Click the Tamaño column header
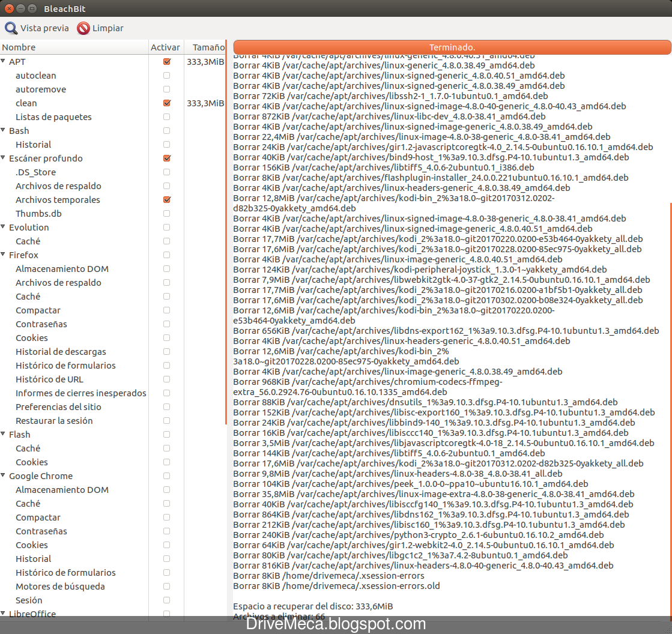The image size is (672, 634). (208, 47)
